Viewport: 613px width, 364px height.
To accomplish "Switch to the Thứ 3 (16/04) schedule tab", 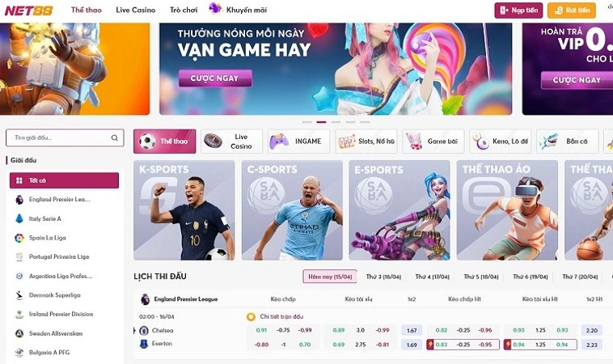I will 383,277.
